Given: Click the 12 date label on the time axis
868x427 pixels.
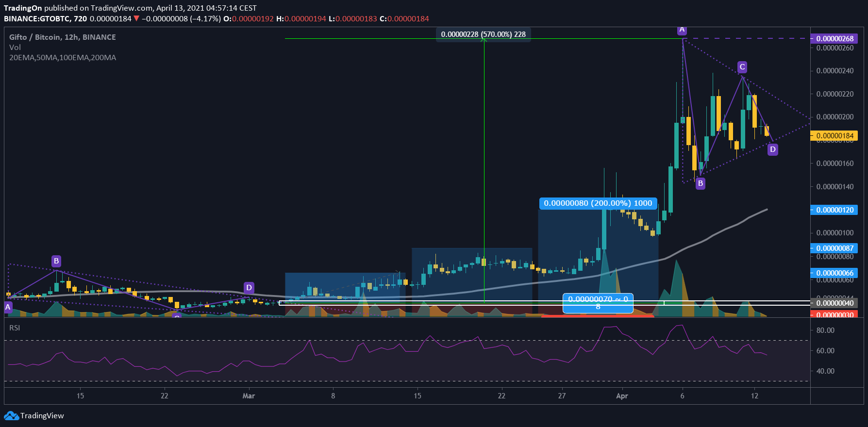Looking at the screenshot, I should [x=754, y=396].
